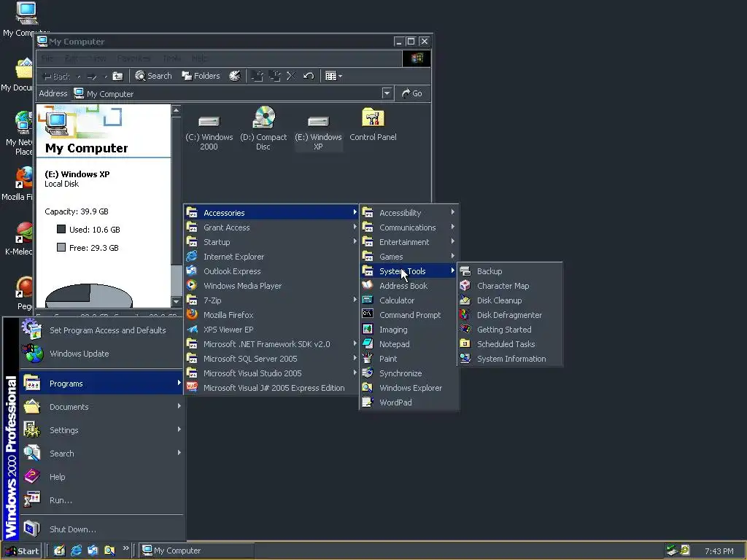Expand the 7-Zip program group

point(271,300)
